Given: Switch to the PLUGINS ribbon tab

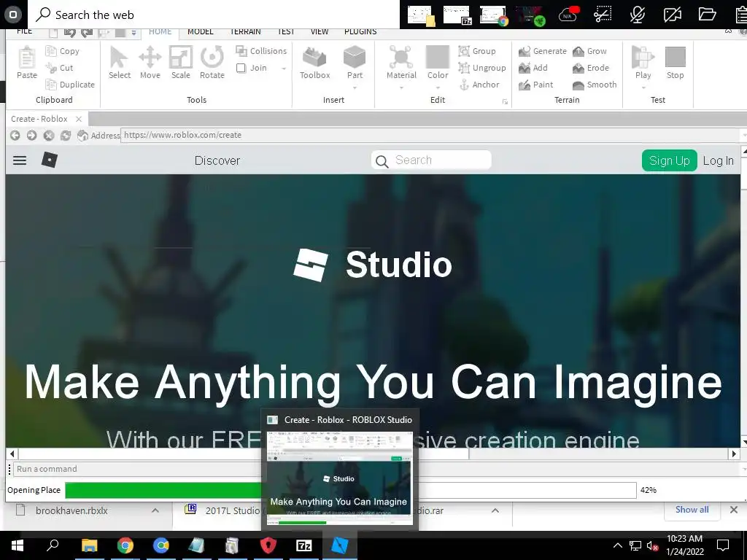Looking at the screenshot, I should click(360, 31).
